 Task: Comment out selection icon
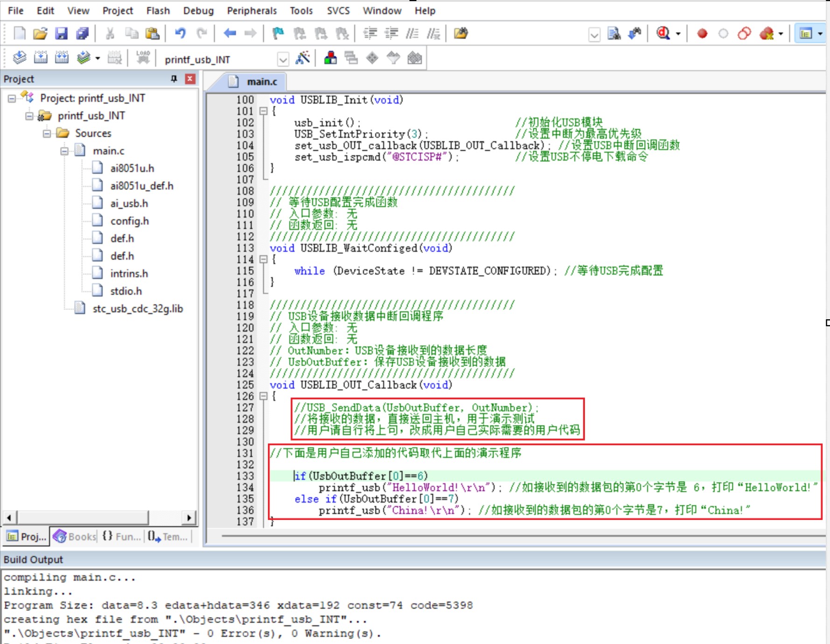coord(412,34)
